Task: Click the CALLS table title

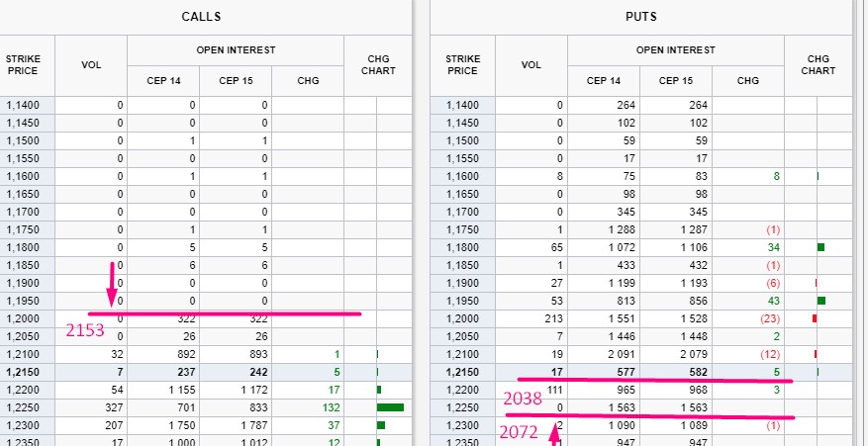Action: pyautogui.click(x=201, y=17)
